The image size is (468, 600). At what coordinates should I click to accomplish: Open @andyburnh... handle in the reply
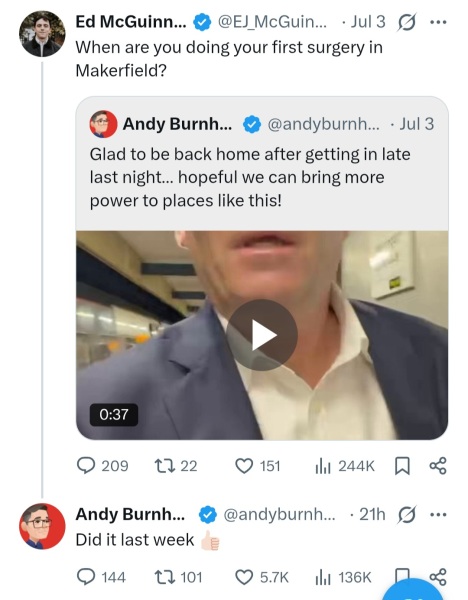coord(279,515)
